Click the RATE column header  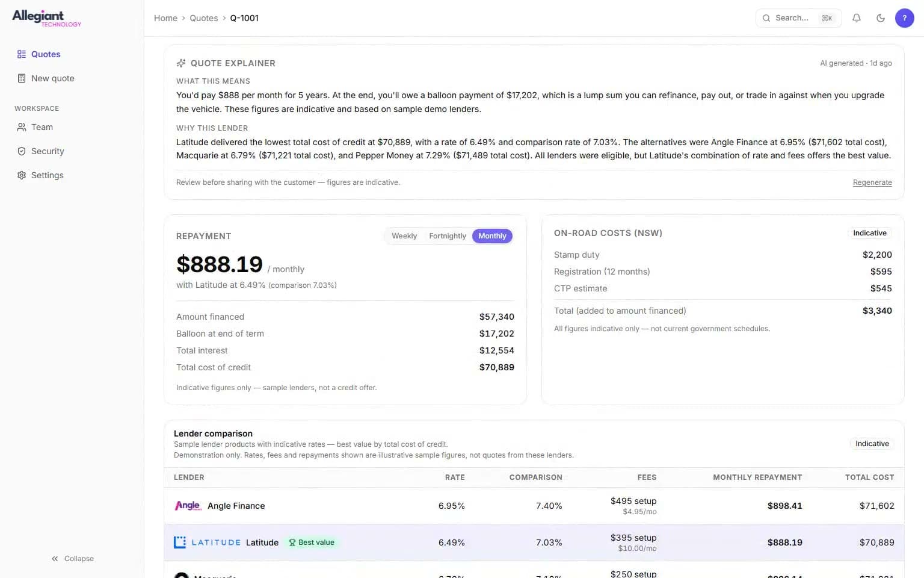coord(455,477)
